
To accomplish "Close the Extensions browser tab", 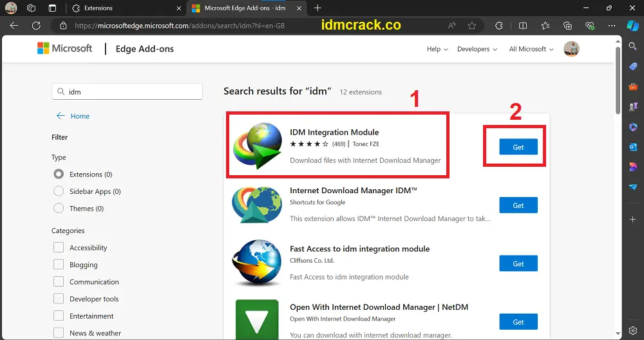I will [178, 8].
